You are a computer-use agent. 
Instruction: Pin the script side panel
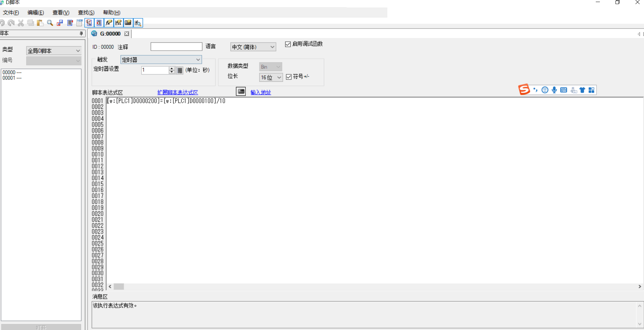[81, 33]
